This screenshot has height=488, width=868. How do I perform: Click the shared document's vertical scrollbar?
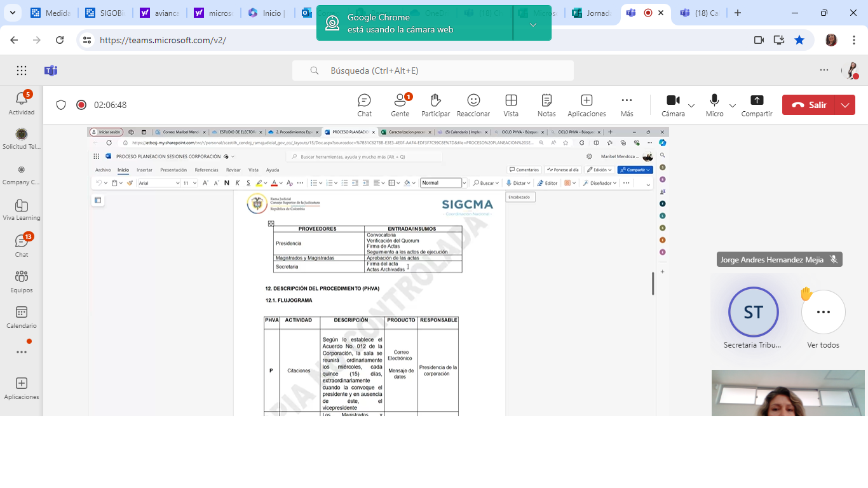point(653,283)
